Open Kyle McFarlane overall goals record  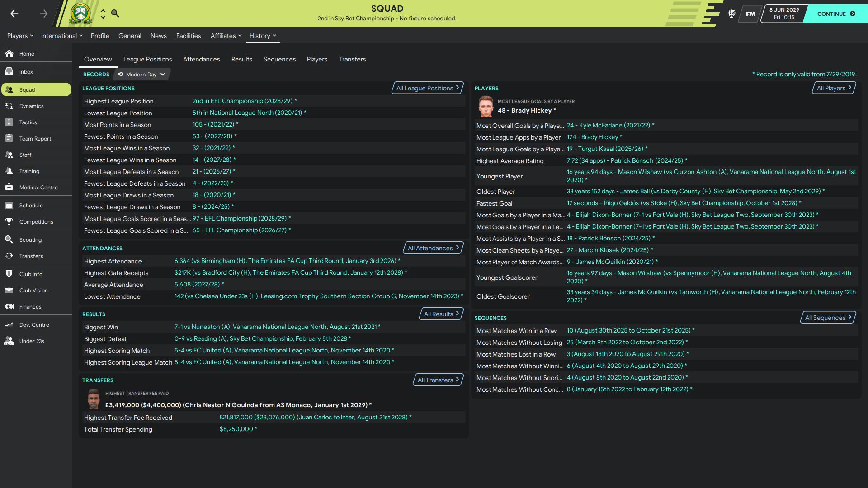point(610,125)
